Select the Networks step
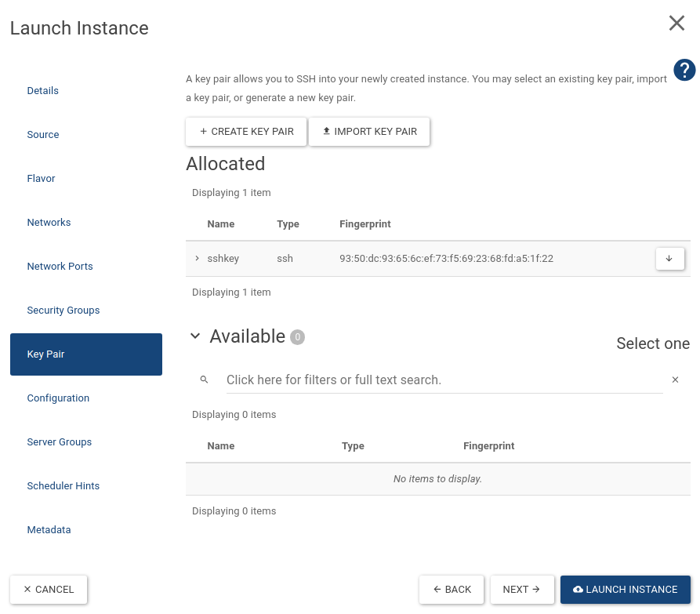Viewport: 700px width, 614px height. [x=49, y=223]
